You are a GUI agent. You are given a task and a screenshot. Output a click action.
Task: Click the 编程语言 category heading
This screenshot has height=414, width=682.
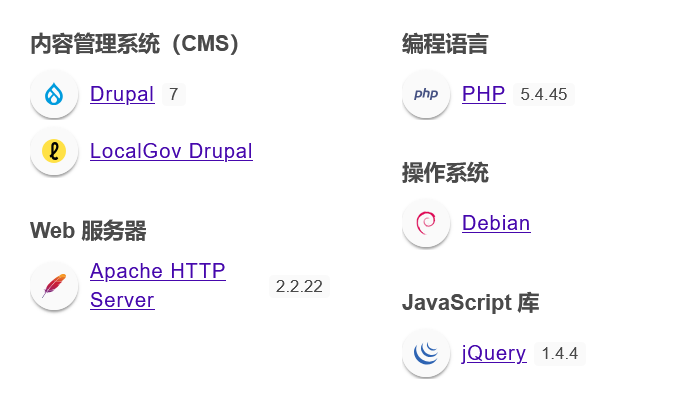pos(445,44)
